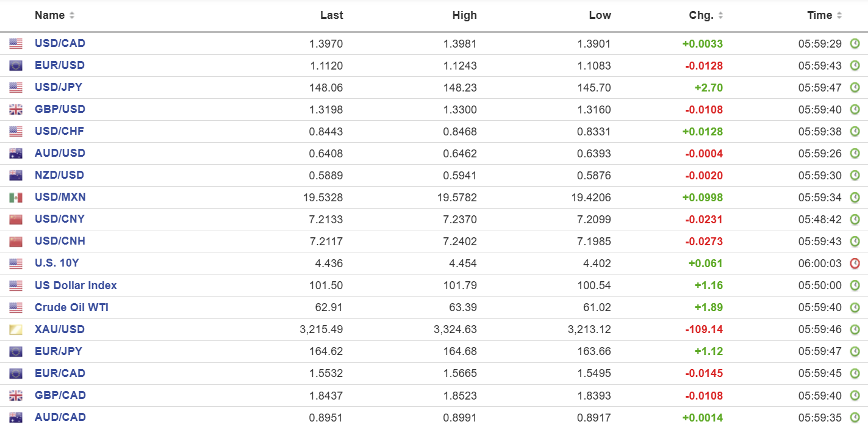Open the US Dollar Index link
This screenshot has width=868, height=427.
point(76,285)
